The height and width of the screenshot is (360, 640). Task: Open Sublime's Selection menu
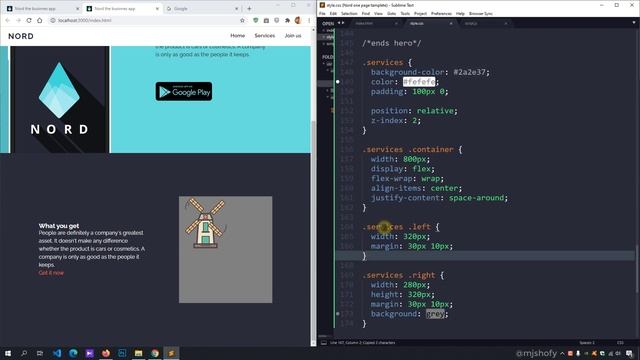[x=349, y=13]
